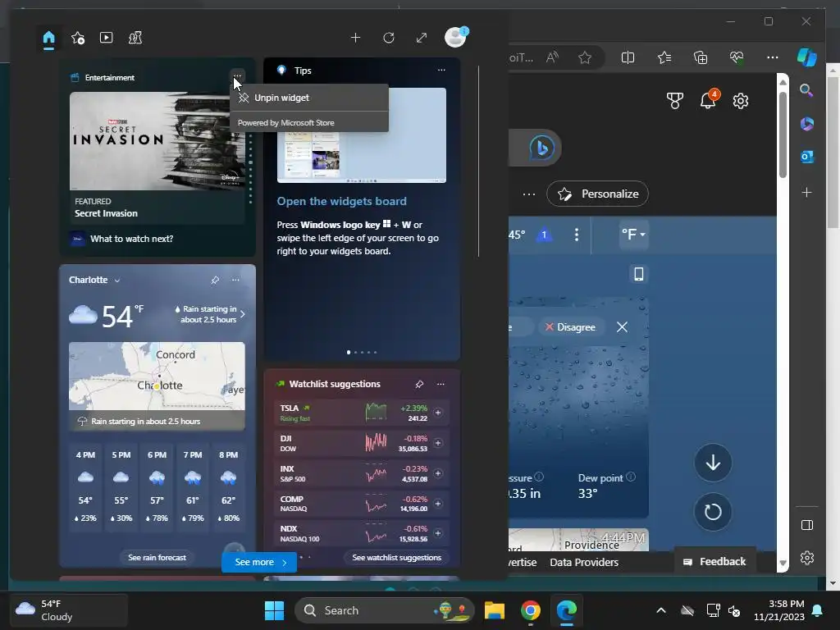This screenshot has height=630, width=840.
Task: Click the circular refresh button on weather page
Action: 713,512
